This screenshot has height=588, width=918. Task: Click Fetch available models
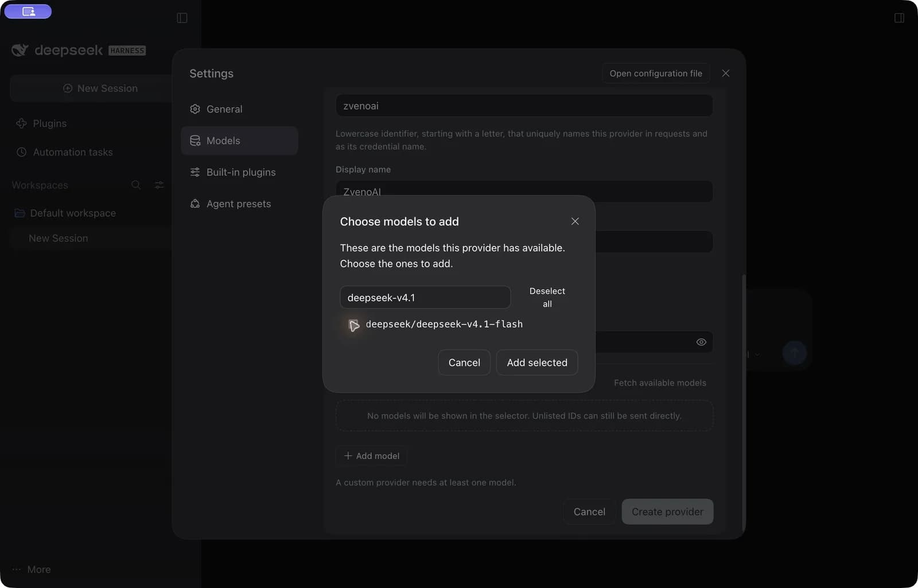pos(660,383)
